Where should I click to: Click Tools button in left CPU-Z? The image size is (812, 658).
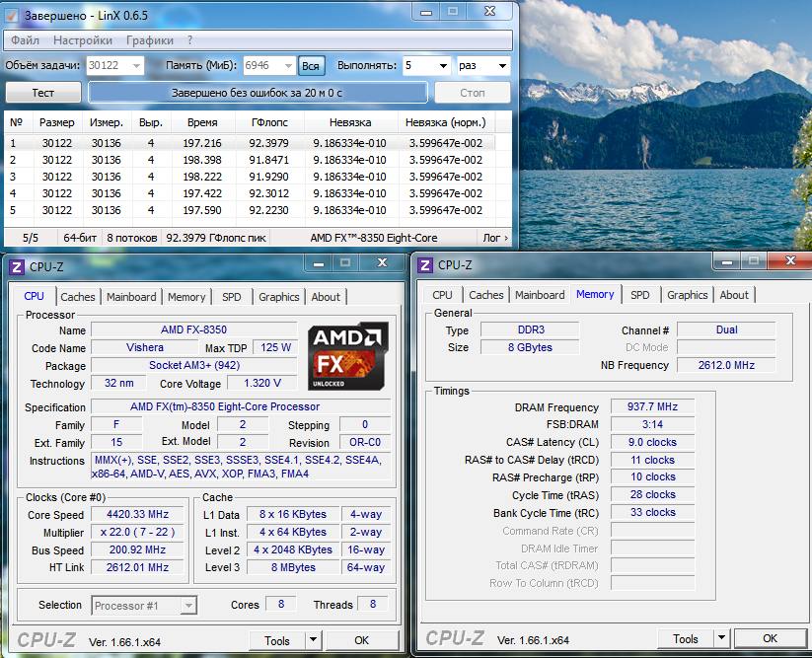277,641
